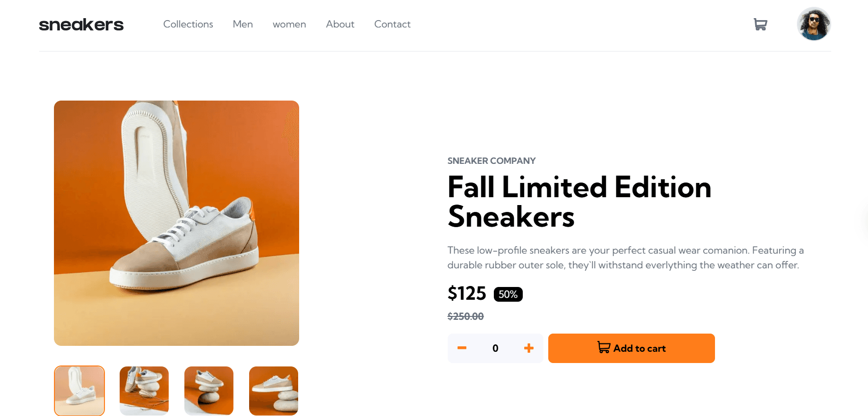This screenshot has width=868, height=416.
Task: Click the quantity value field
Action: point(495,348)
